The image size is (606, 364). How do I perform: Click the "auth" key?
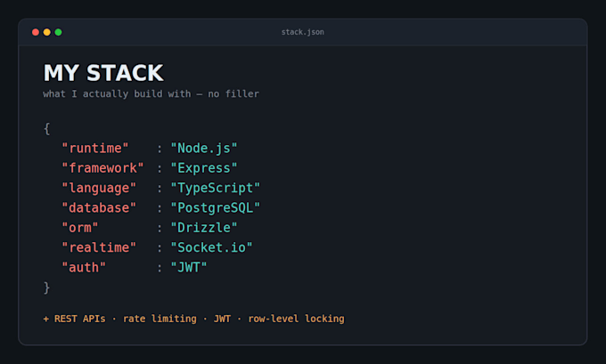(x=84, y=268)
